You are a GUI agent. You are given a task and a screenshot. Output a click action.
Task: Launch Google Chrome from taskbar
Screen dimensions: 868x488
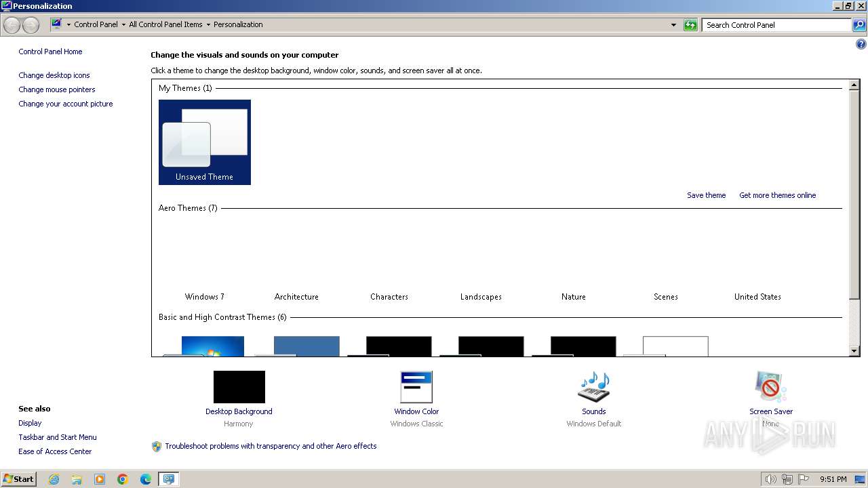coord(123,479)
